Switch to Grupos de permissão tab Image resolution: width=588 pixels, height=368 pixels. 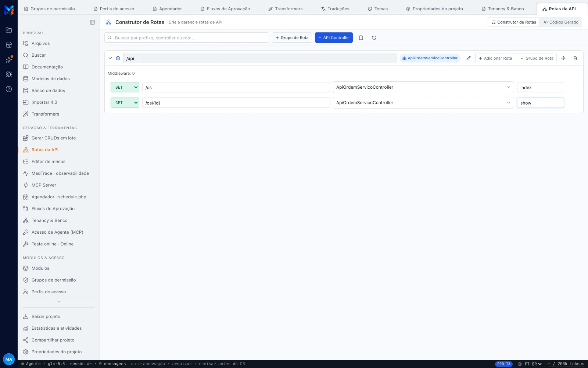49,9
